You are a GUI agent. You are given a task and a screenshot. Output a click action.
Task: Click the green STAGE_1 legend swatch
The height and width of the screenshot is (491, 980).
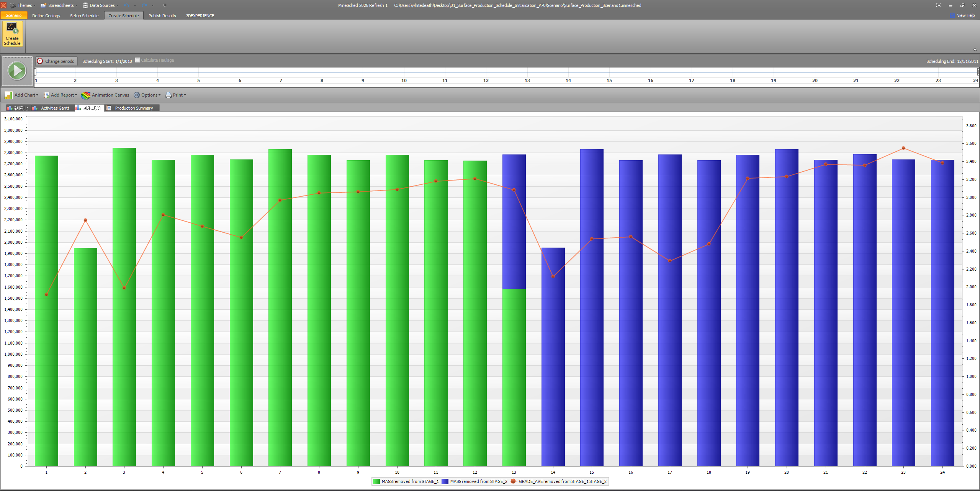[376, 481]
